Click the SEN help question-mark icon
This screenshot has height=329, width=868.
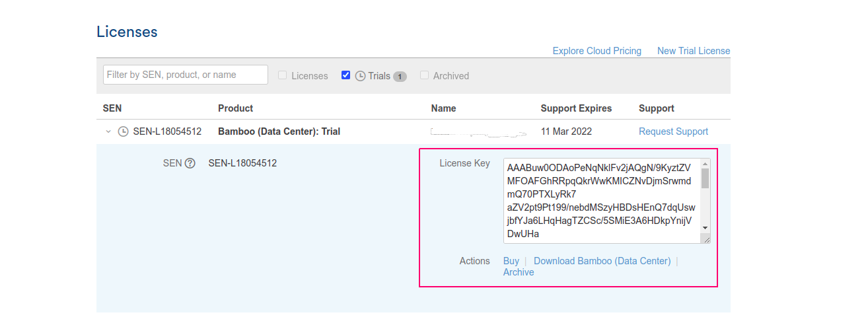190,163
